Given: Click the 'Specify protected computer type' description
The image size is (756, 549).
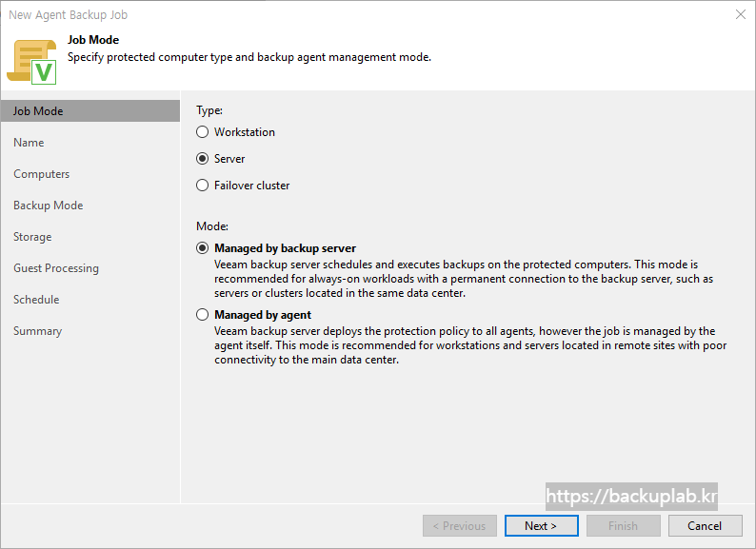Looking at the screenshot, I should 249,57.
